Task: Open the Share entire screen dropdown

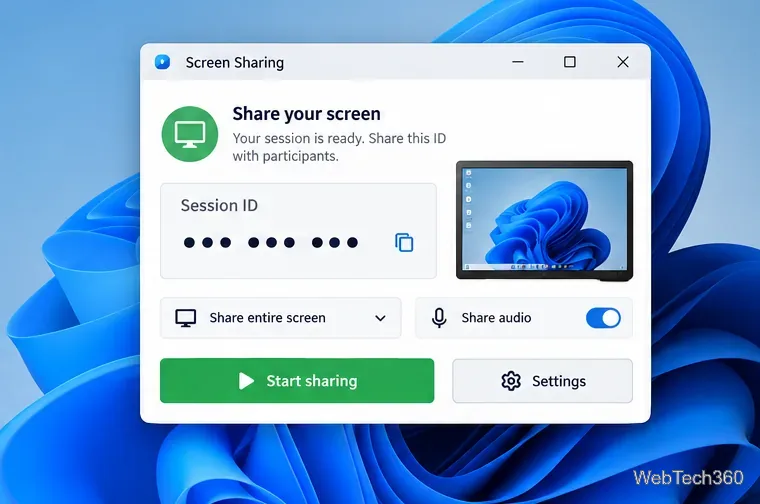Action: [x=281, y=318]
